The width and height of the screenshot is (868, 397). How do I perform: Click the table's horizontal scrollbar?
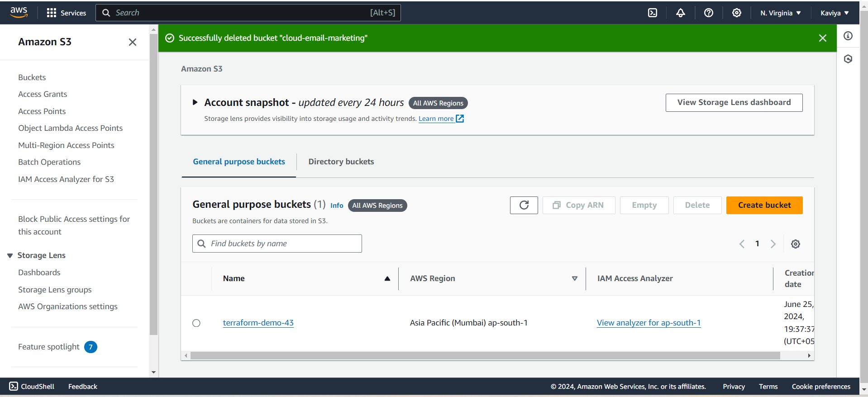[x=485, y=356]
